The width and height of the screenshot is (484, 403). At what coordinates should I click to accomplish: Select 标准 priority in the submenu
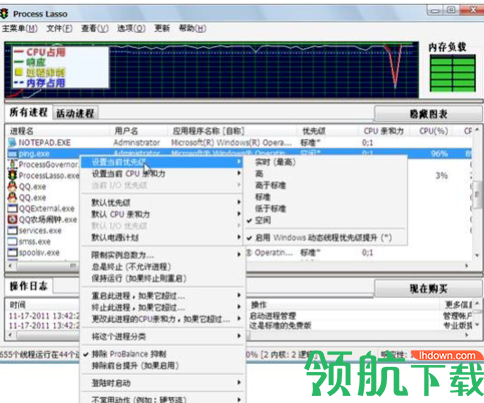pos(263,197)
